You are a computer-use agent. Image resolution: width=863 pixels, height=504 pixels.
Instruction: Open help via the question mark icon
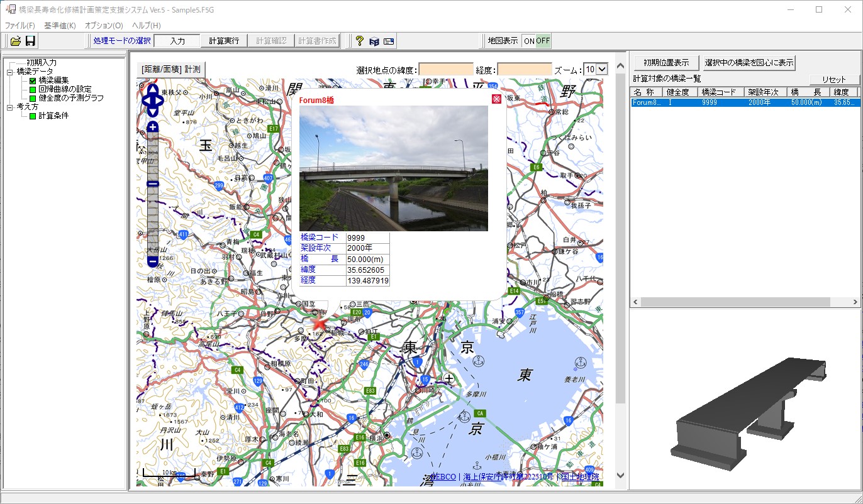click(359, 41)
